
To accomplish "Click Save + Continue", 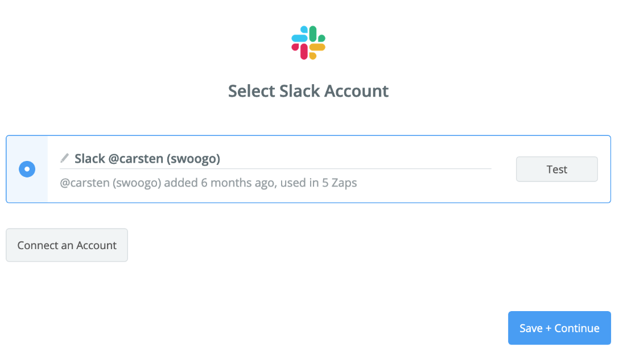I will (x=559, y=328).
